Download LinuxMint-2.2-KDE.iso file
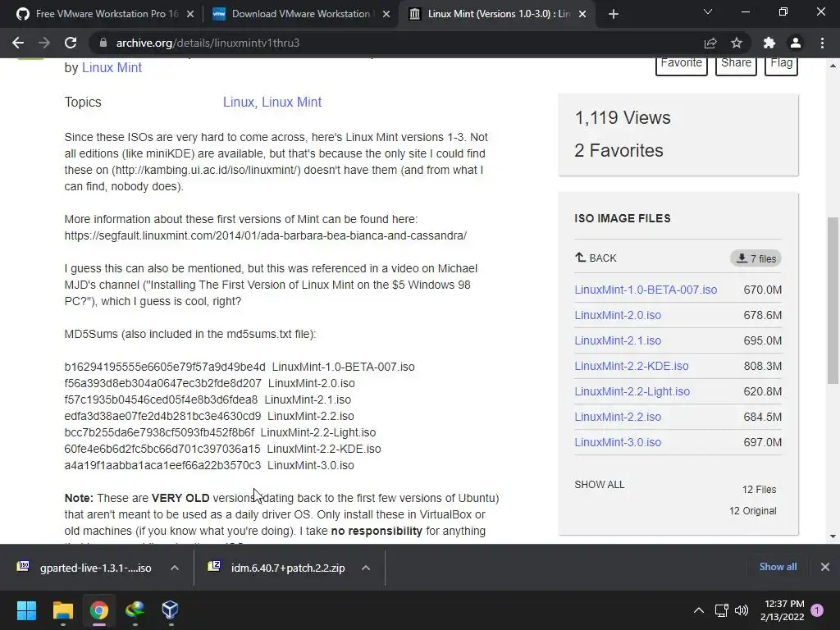The width and height of the screenshot is (840, 630). pyautogui.click(x=632, y=366)
